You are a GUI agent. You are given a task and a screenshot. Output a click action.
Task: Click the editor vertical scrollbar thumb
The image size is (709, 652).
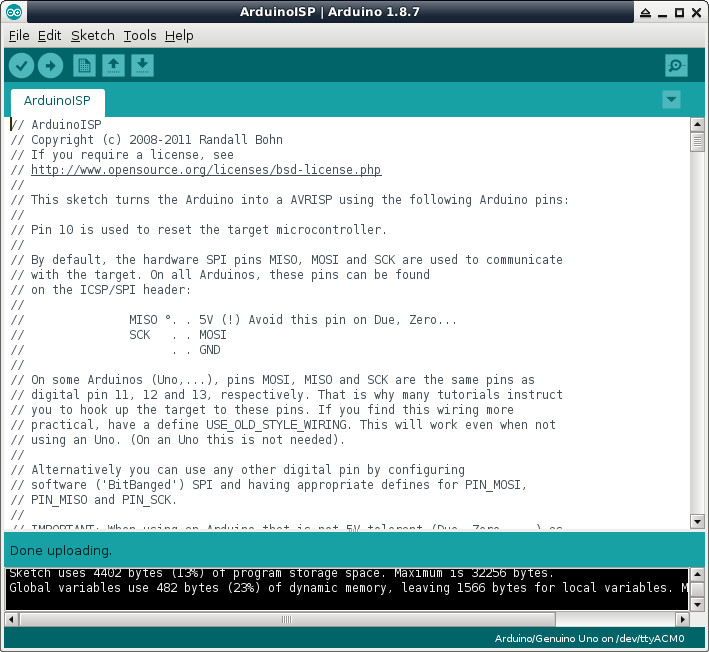[697, 142]
